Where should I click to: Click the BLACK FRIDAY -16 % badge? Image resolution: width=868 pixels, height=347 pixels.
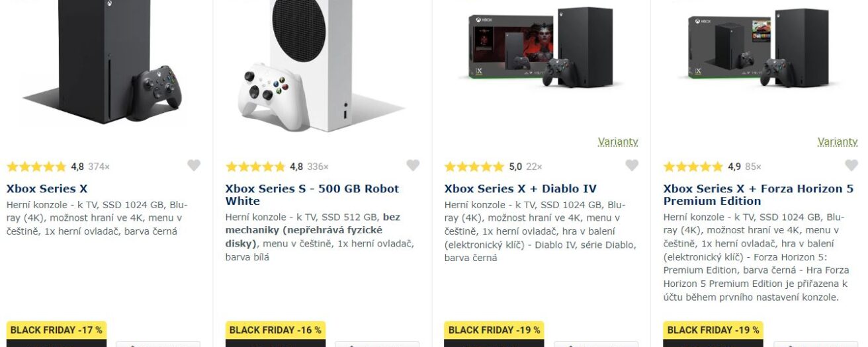click(275, 330)
